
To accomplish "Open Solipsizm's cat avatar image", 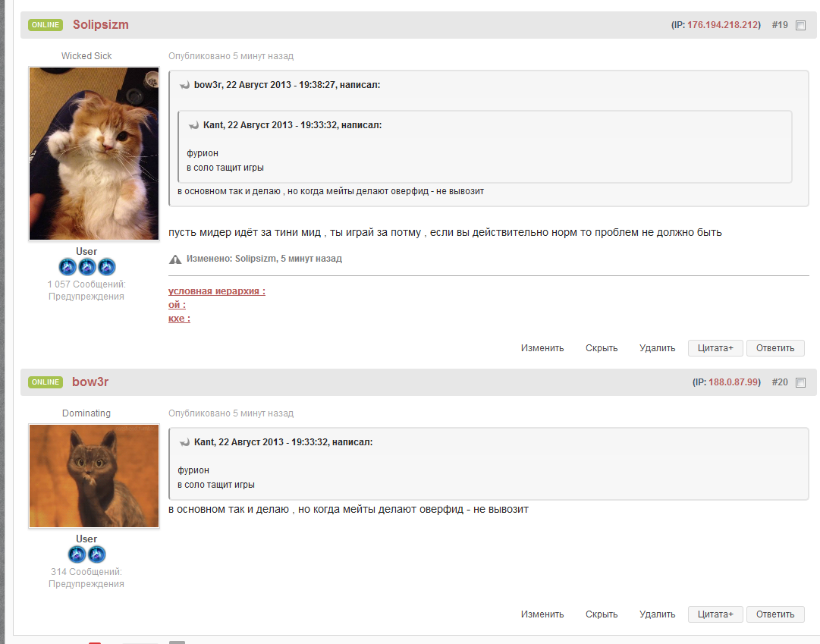I will (94, 154).
